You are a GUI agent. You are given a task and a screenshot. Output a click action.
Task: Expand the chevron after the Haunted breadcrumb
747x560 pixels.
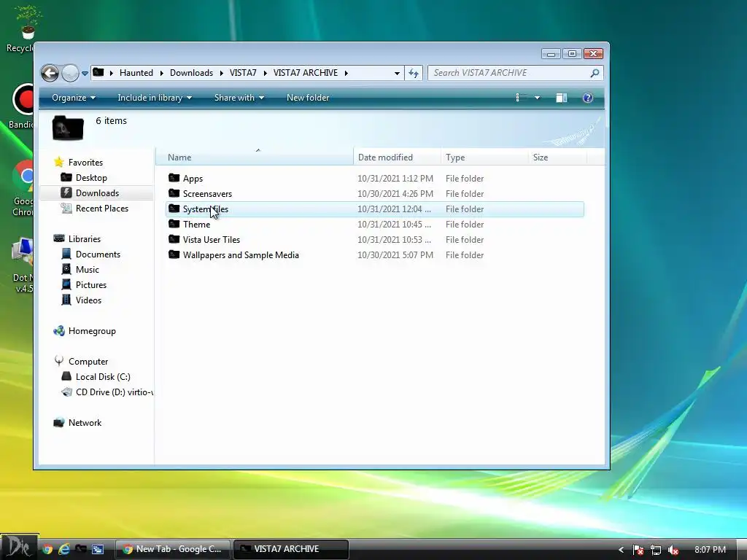(x=161, y=73)
